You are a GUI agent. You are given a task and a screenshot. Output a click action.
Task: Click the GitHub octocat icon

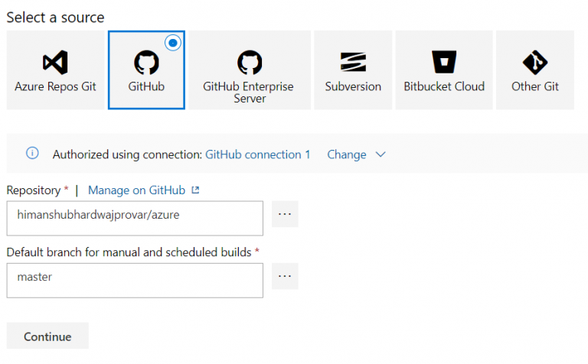[146, 62]
